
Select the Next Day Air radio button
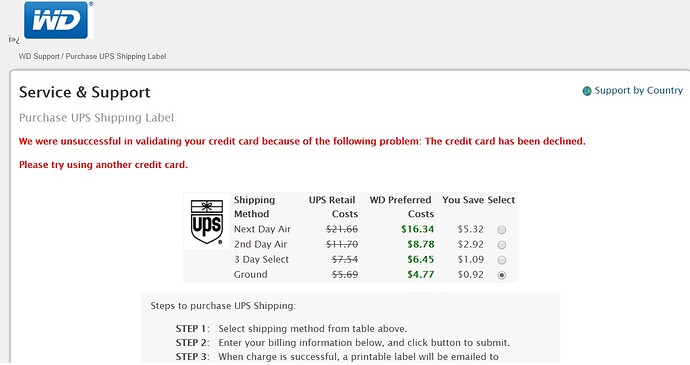coord(502,230)
